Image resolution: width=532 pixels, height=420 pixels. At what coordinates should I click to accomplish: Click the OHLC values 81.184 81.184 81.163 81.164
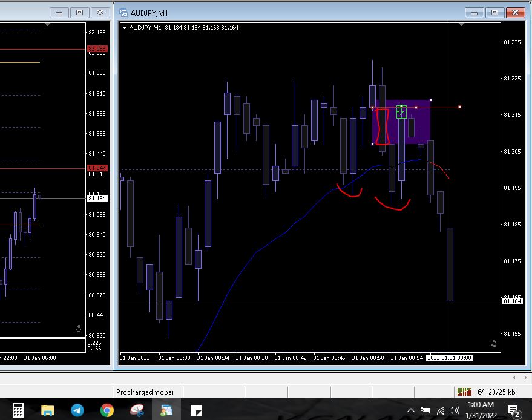point(202,27)
